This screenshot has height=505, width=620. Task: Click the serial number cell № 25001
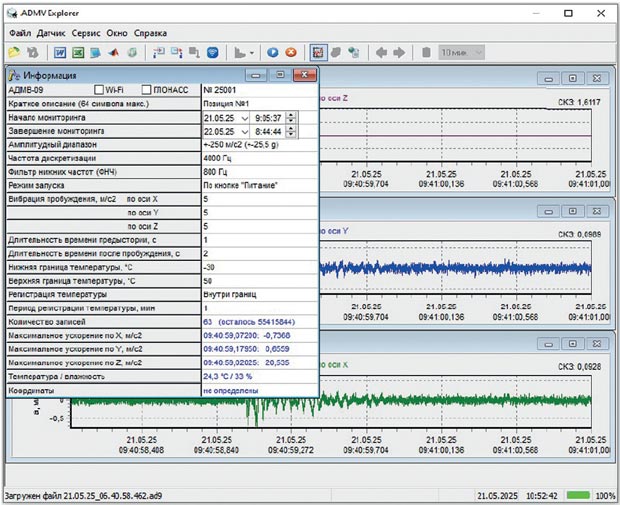tap(259, 90)
